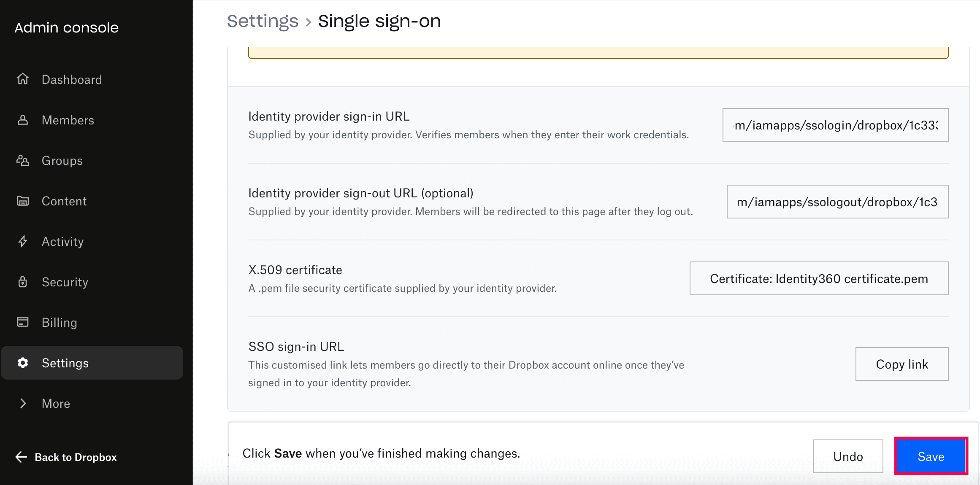The image size is (980, 485).
Task: Select the Identity provider sign-out URL field
Action: coord(837,201)
